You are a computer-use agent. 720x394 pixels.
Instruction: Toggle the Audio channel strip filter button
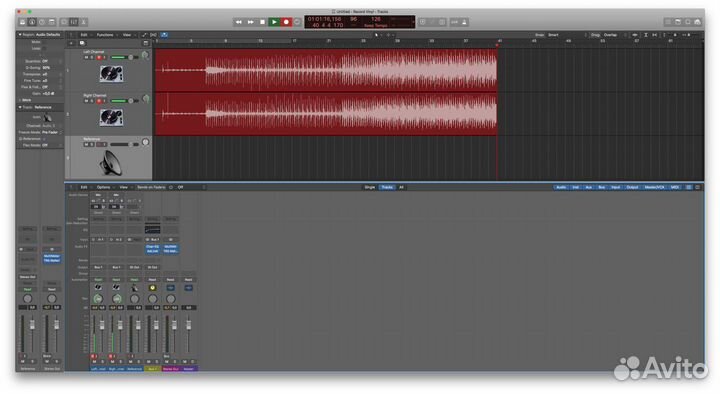[x=561, y=187]
